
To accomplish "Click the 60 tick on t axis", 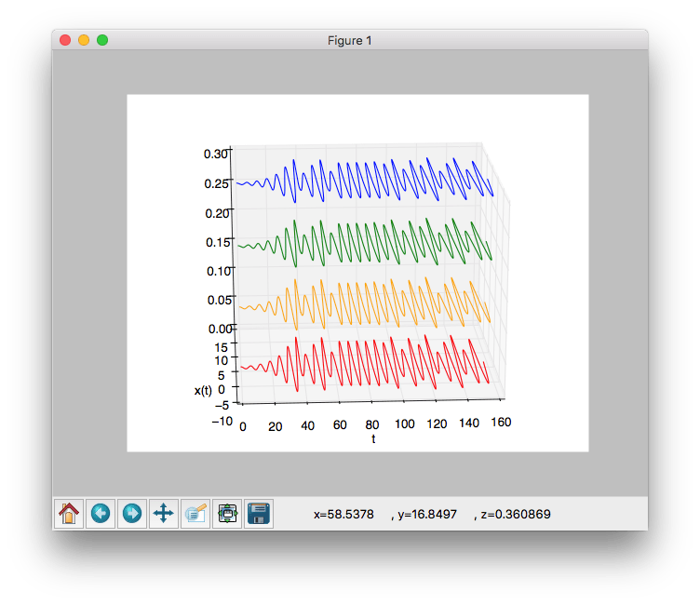I will tap(340, 424).
